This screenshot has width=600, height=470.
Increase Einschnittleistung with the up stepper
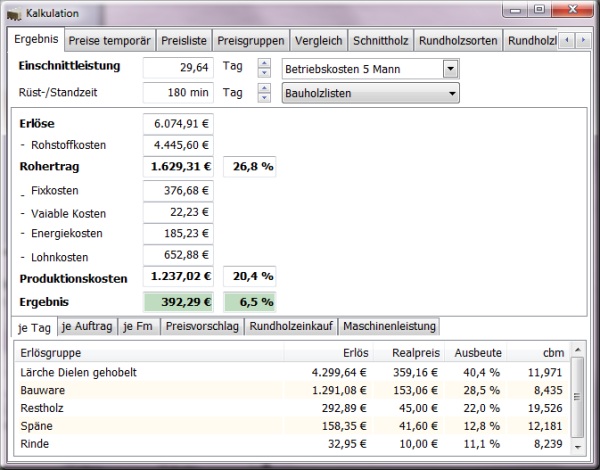click(264, 63)
